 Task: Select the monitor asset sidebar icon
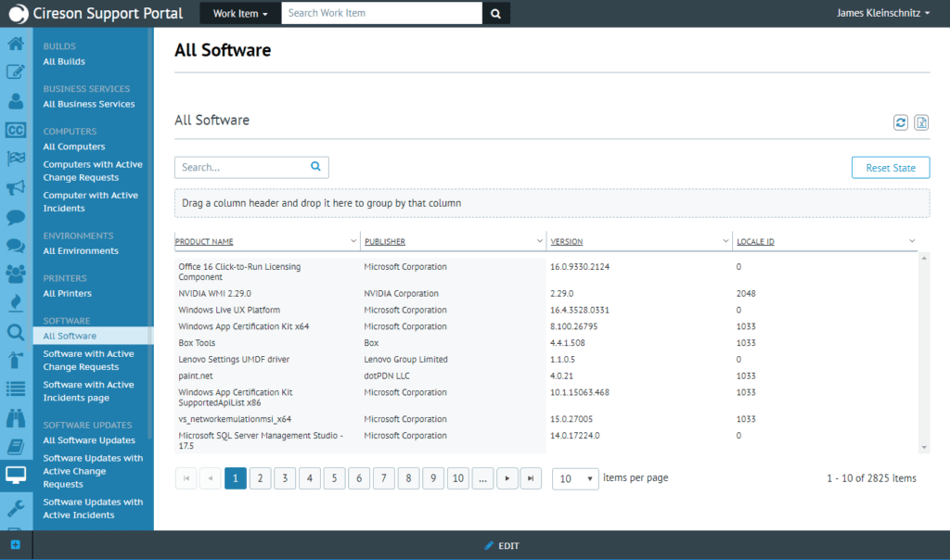[x=16, y=476]
